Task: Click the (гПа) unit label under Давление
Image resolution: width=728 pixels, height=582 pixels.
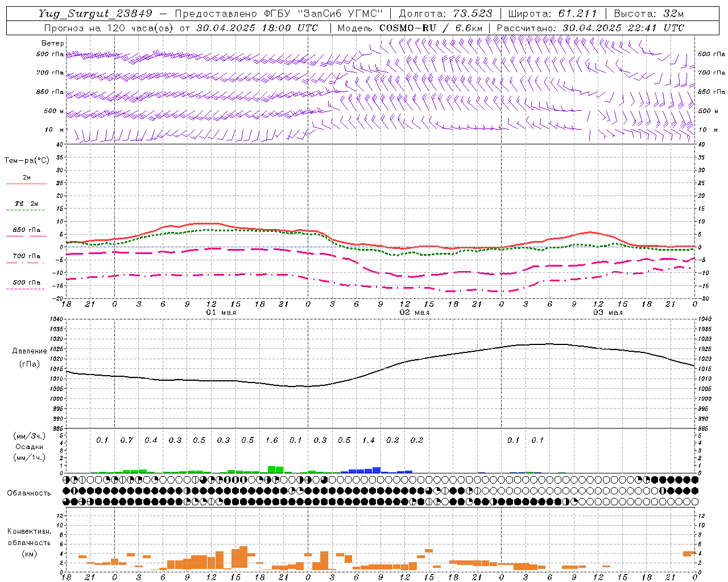Action: point(30,364)
